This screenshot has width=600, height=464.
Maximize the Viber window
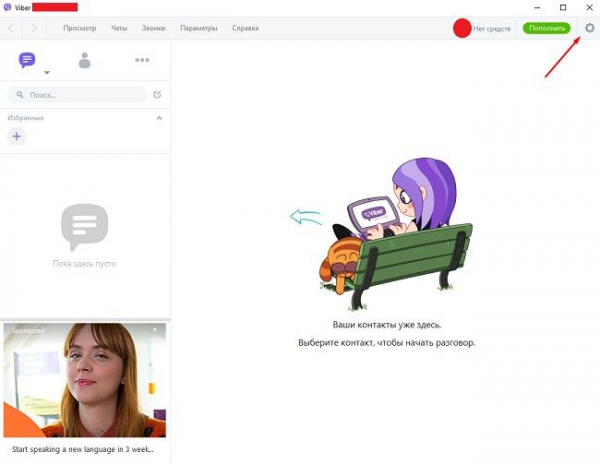coord(563,7)
